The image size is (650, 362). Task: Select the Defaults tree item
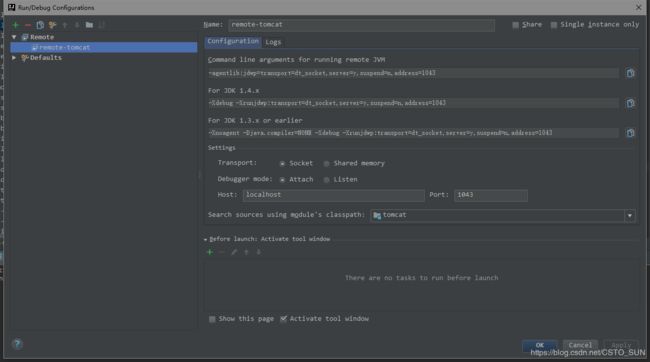pos(46,58)
